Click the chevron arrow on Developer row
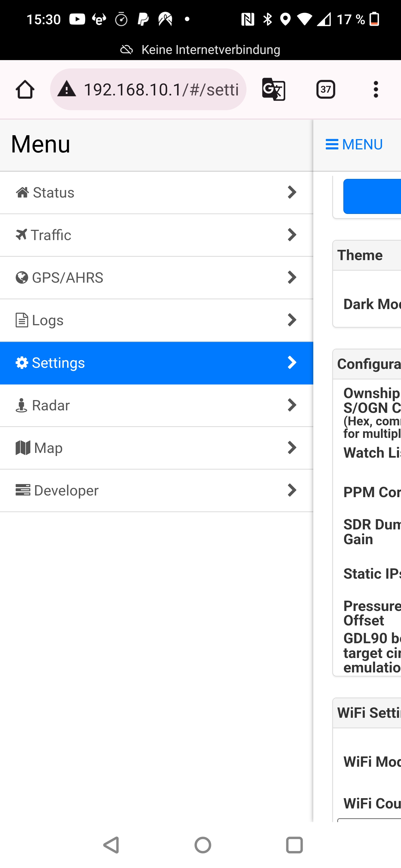Viewport: 401px width, 868px height. pyautogui.click(x=292, y=490)
